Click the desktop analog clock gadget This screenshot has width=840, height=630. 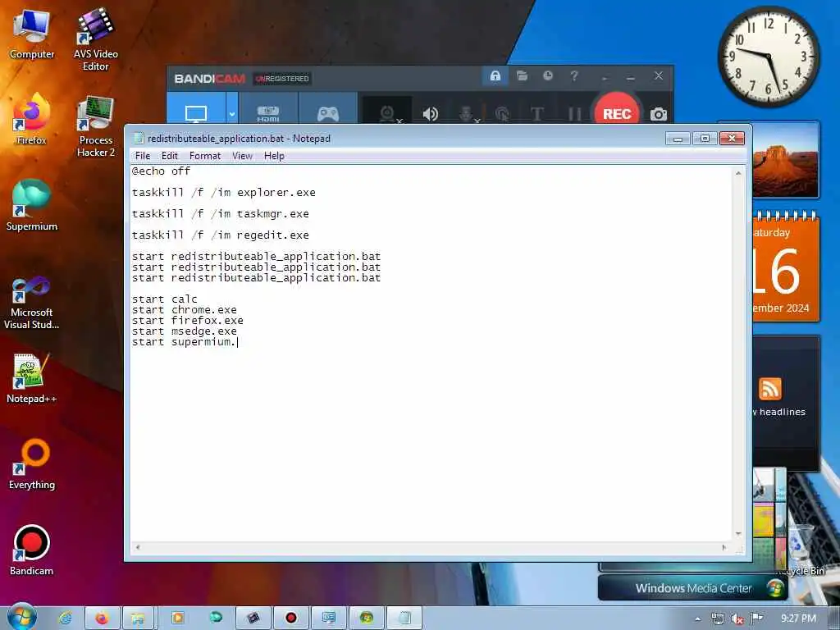768,56
